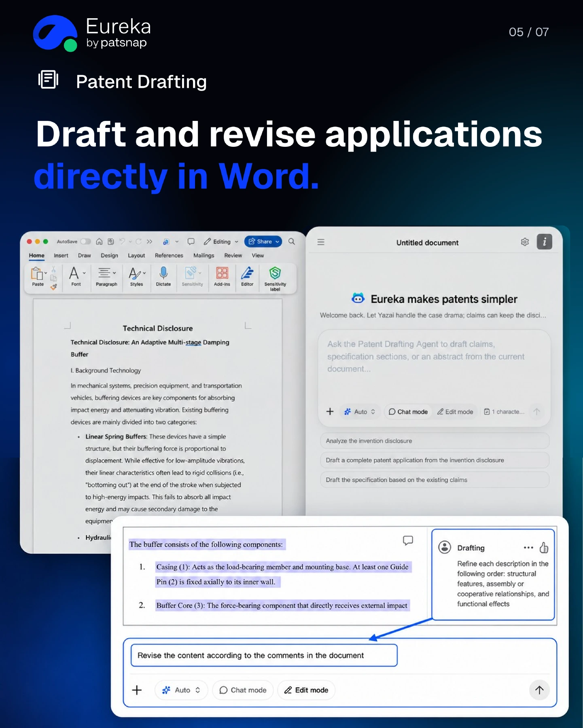Open the Editing mode dropdown
Viewport: 583px width, 728px height.
tap(221, 241)
